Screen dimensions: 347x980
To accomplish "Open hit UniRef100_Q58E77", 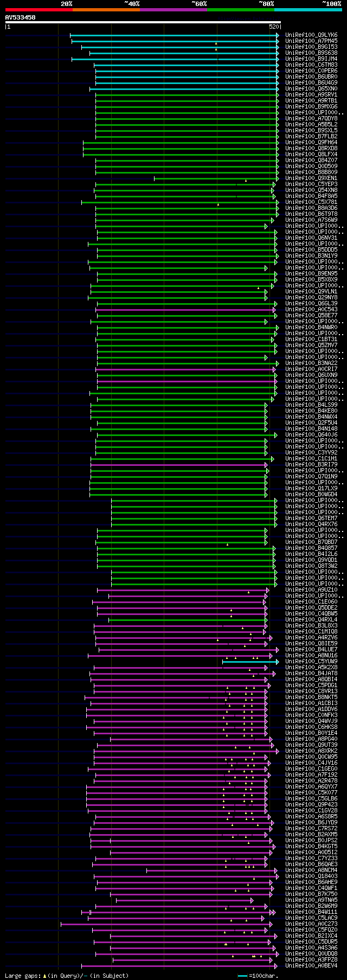I will 311,316.
